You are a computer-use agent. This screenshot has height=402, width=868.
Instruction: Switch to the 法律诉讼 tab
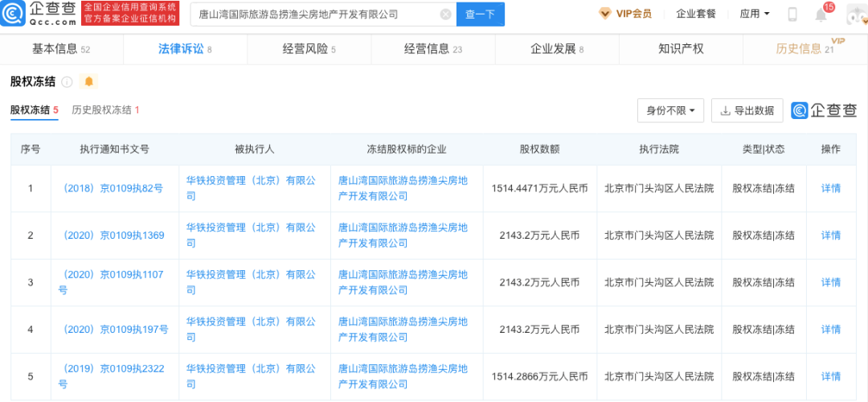click(185, 49)
